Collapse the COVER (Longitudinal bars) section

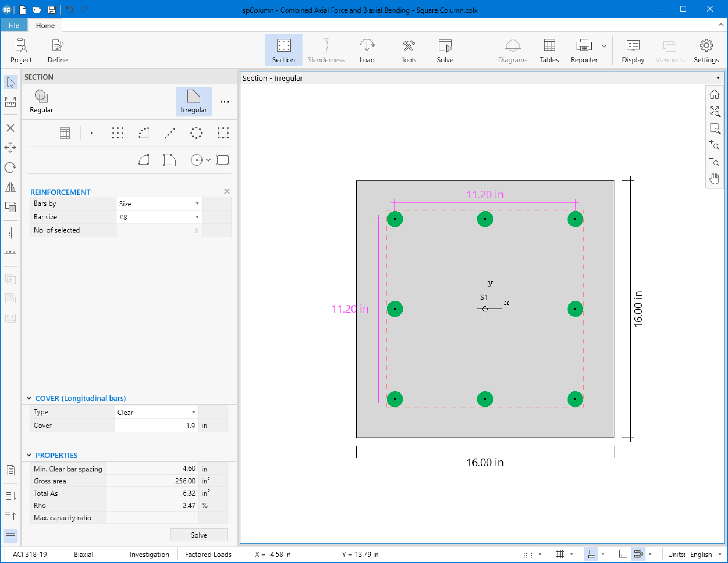click(x=29, y=399)
